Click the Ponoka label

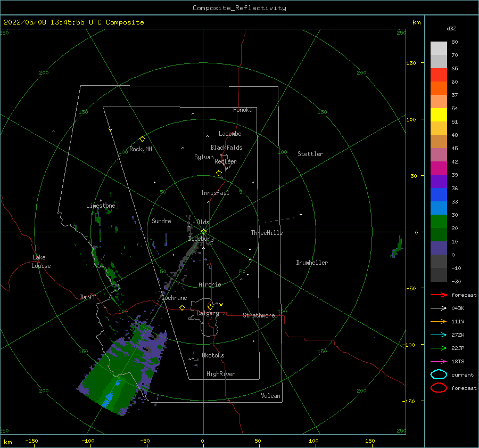[243, 110]
